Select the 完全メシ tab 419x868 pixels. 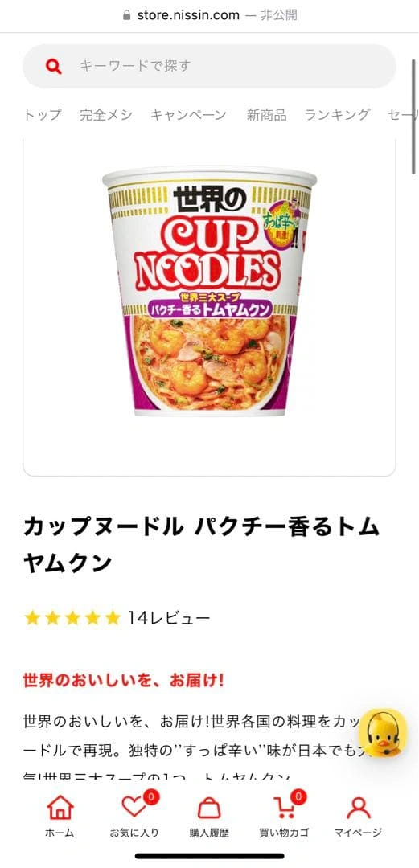point(106,115)
